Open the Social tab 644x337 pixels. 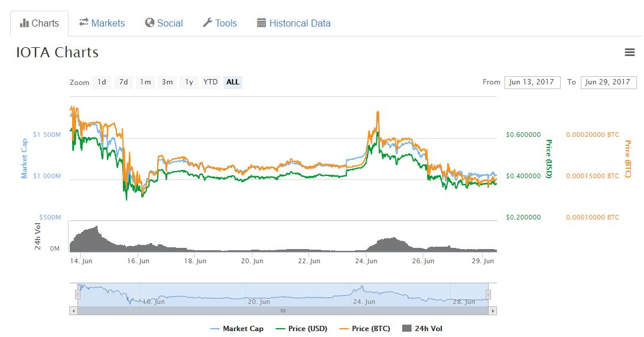(164, 24)
